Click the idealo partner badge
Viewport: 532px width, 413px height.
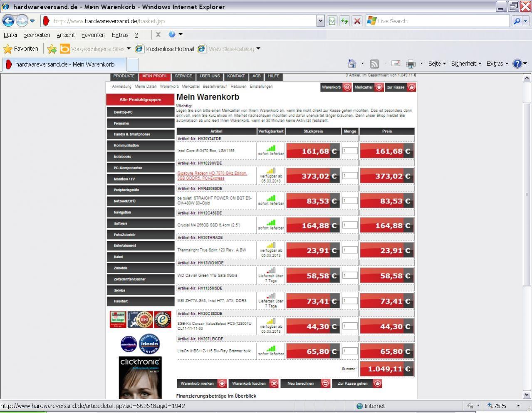[149, 344]
